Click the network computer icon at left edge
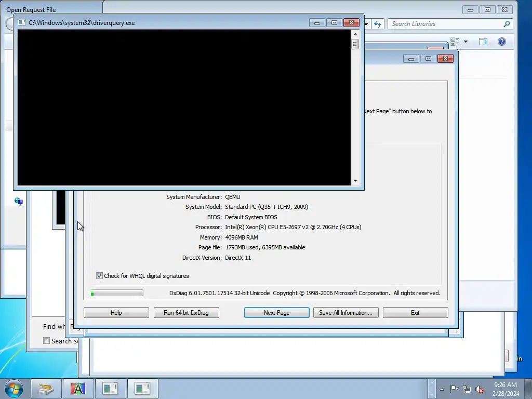Viewport: 532px width, 399px height. coord(19,202)
